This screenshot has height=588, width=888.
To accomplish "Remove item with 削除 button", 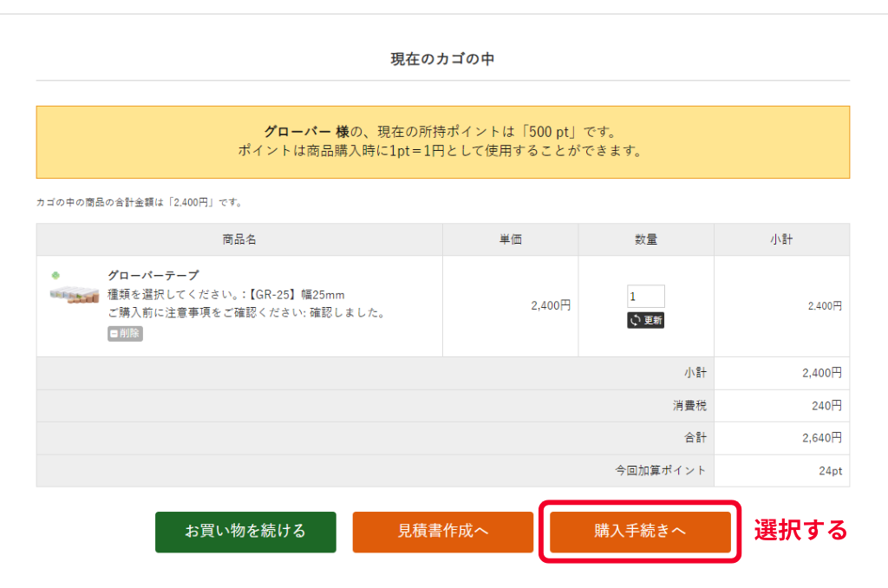I will (x=125, y=334).
